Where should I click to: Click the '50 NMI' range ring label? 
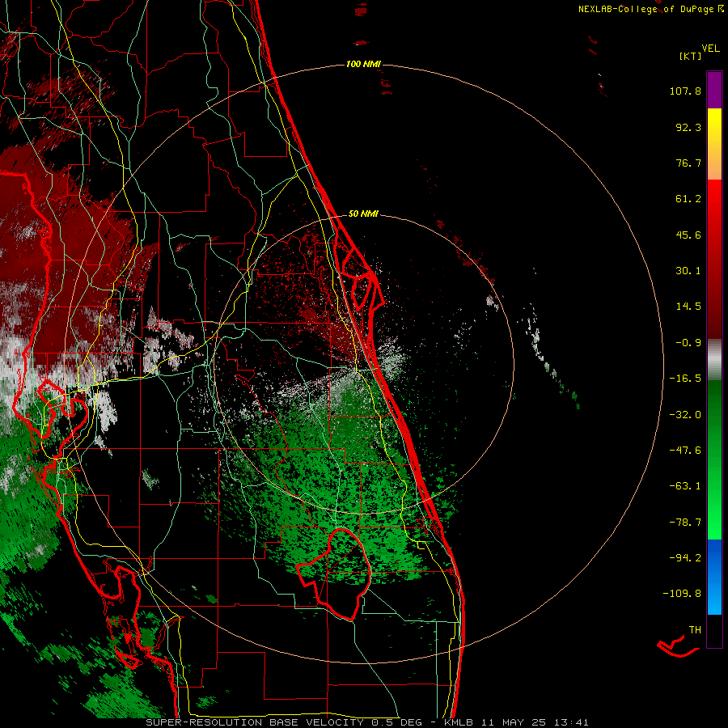click(363, 214)
